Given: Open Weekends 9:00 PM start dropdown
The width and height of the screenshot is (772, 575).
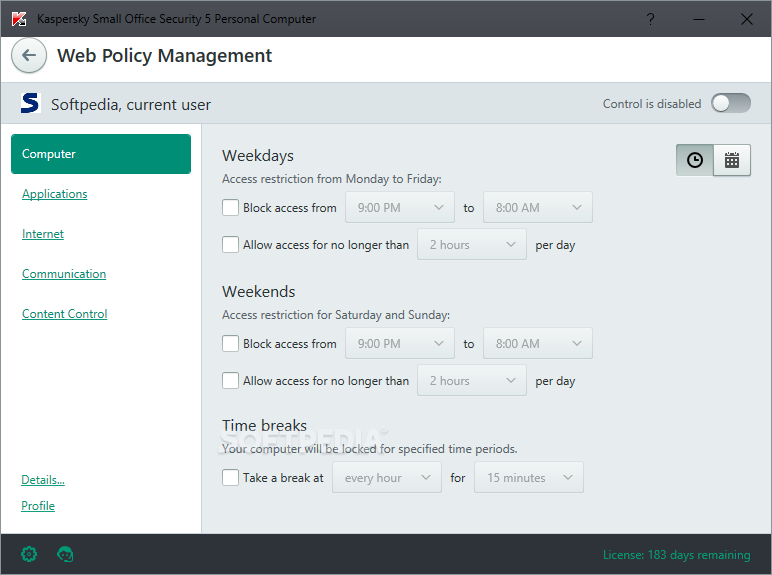Looking at the screenshot, I should [x=400, y=343].
